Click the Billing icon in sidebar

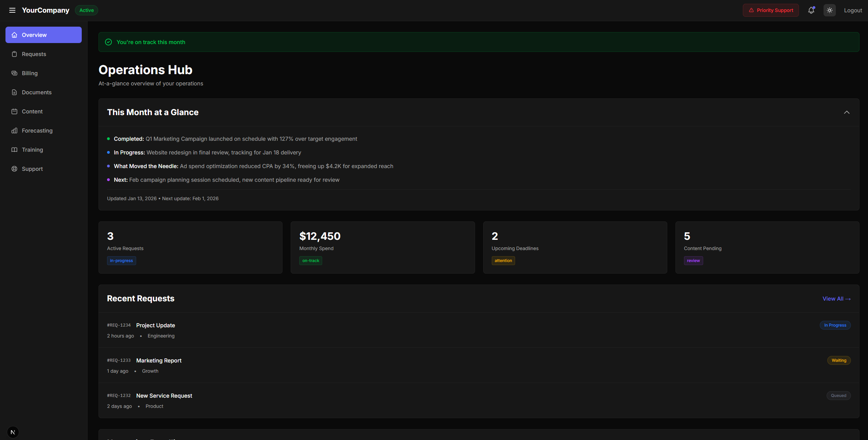coord(14,73)
